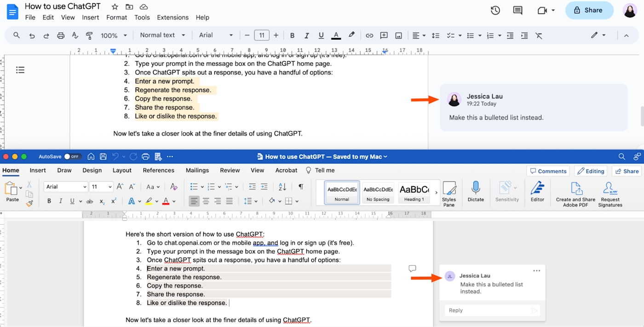
Task: Open the Normal text style dropdown in Google Docs
Action: [162, 35]
